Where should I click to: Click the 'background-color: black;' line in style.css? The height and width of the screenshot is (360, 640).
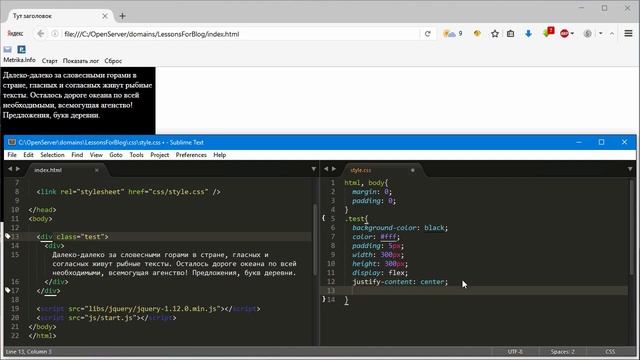[x=400, y=228]
